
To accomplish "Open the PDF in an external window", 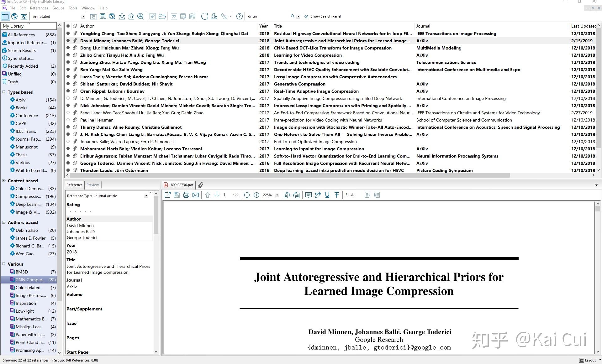I will [x=168, y=195].
